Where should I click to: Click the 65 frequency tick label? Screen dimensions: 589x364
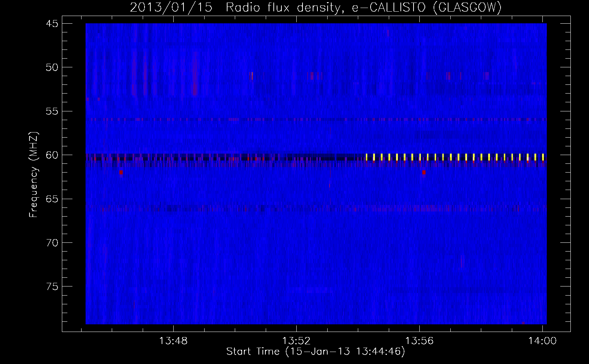click(x=52, y=199)
